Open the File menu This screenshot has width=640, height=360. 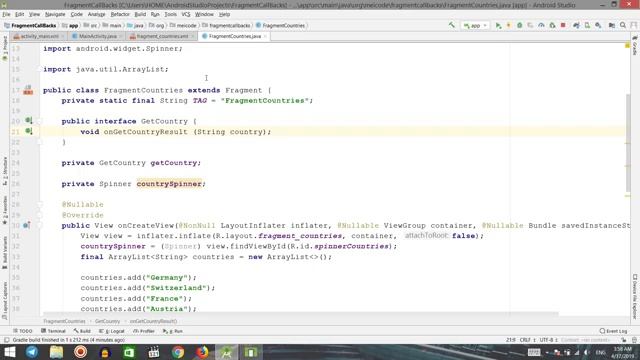tap(6, 14)
